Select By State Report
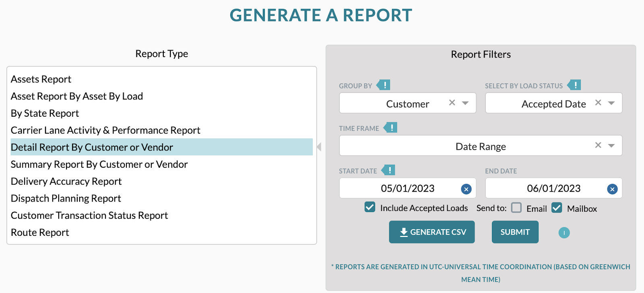This screenshot has height=293, width=644. click(x=161, y=113)
